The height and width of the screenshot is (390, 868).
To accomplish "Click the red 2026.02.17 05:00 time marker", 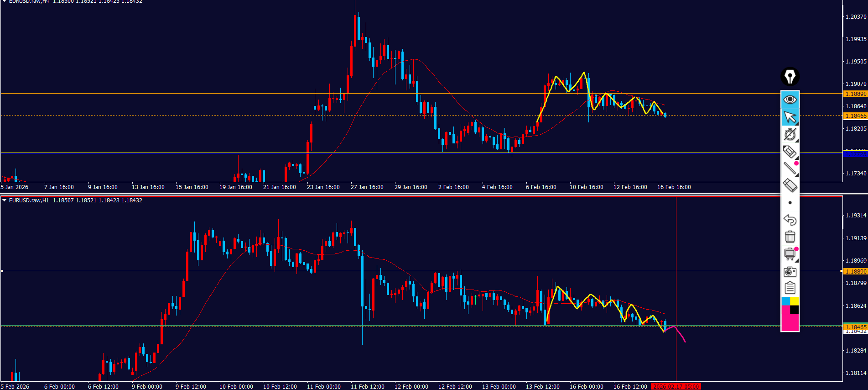I will (676, 387).
